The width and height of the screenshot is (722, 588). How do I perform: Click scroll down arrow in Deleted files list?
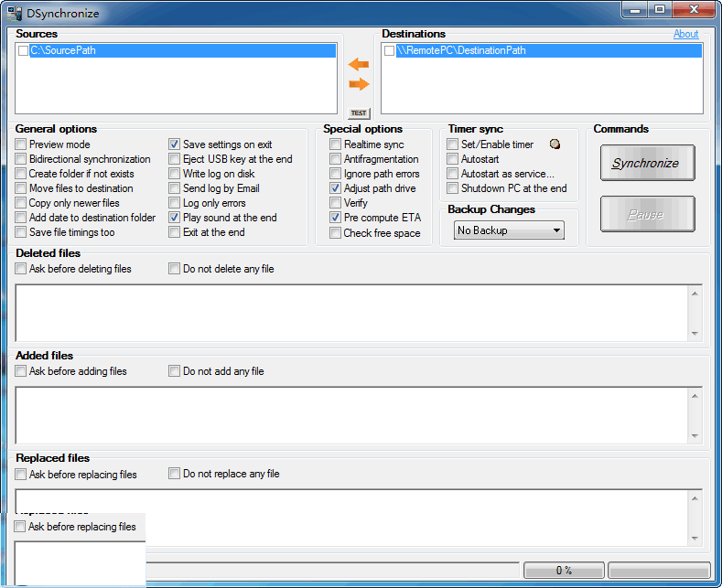coord(695,334)
